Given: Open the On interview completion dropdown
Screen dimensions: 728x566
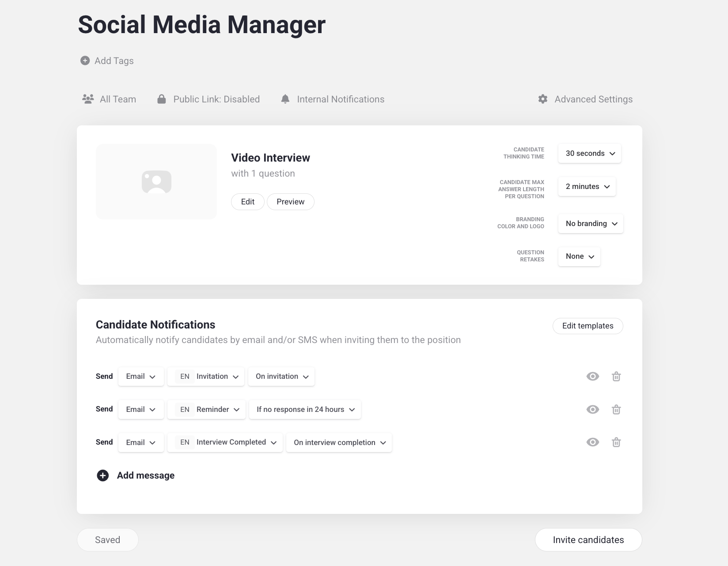Looking at the screenshot, I should click(339, 442).
